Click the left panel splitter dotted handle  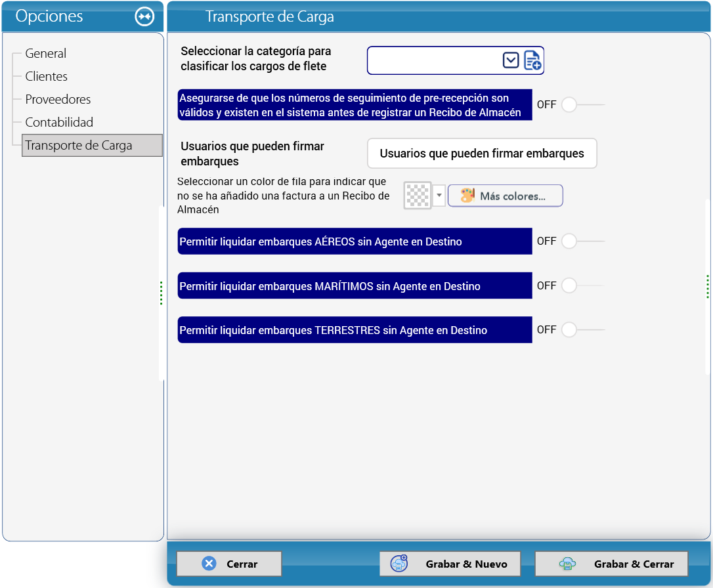161,293
